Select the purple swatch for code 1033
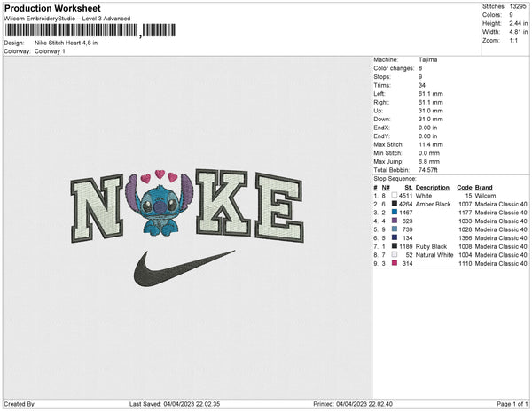This screenshot has width=532, height=411. coord(395,221)
